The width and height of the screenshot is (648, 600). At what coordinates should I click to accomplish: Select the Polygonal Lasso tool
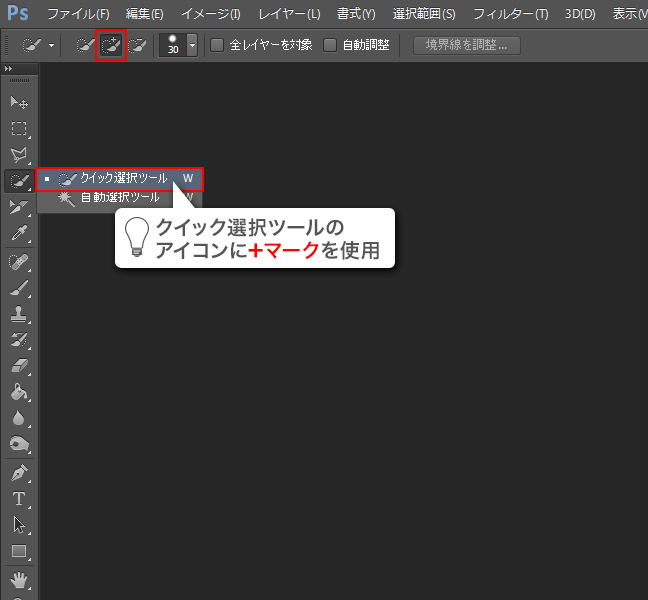[x=19, y=155]
